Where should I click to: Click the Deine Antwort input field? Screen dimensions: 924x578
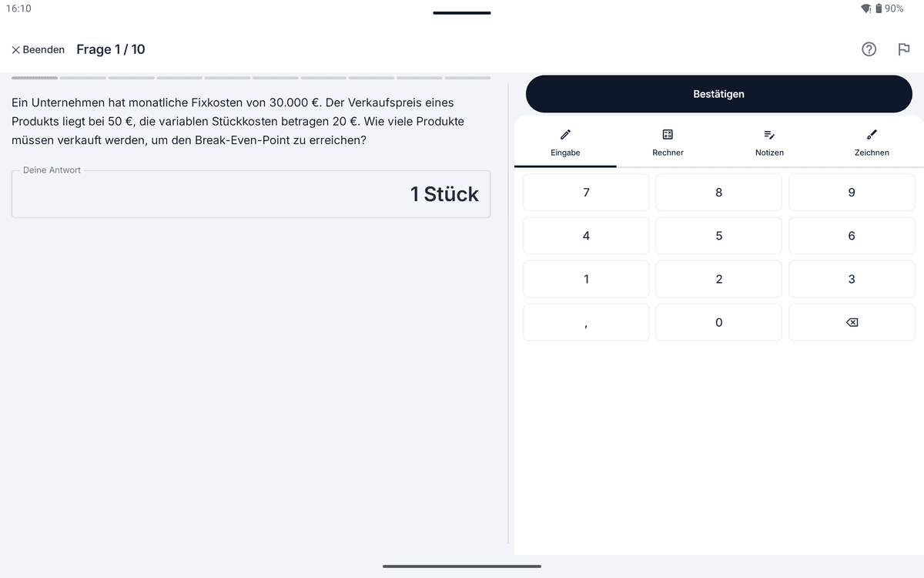(251, 194)
